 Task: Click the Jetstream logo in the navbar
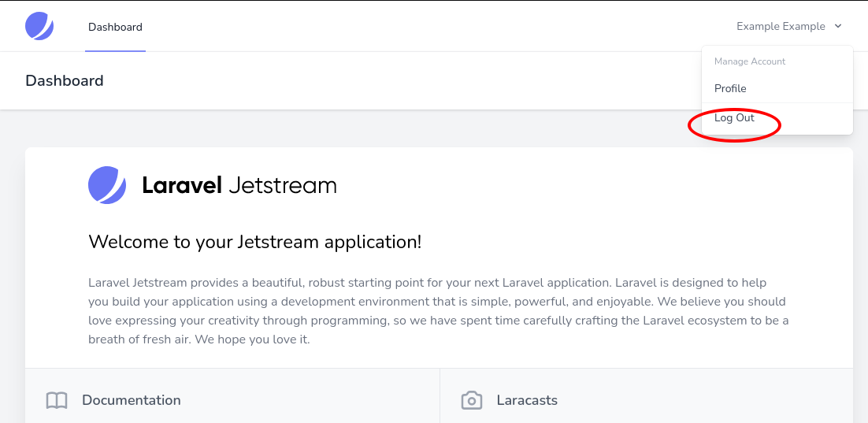39,26
